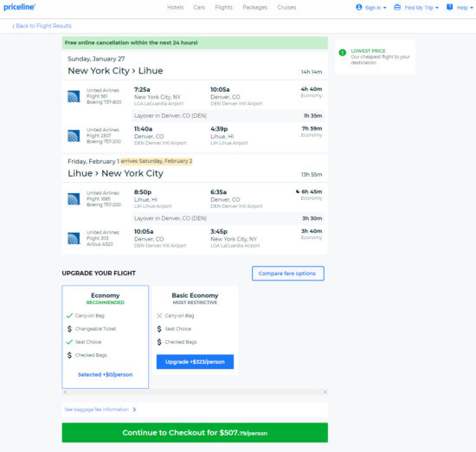The width and height of the screenshot is (476, 452).
Task: Click United Airlines logo for Flight 561
Action: coord(74,96)
